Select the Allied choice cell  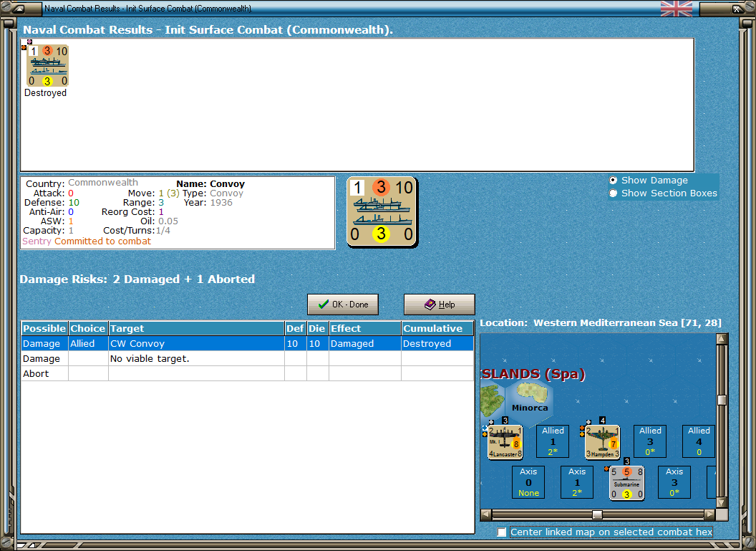(x=88, y=343)
